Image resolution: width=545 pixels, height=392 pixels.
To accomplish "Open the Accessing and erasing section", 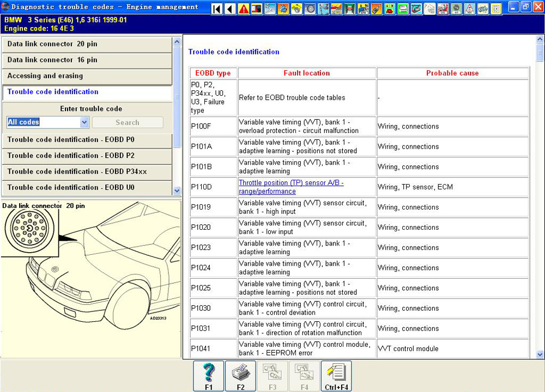I will coord(87,76).
